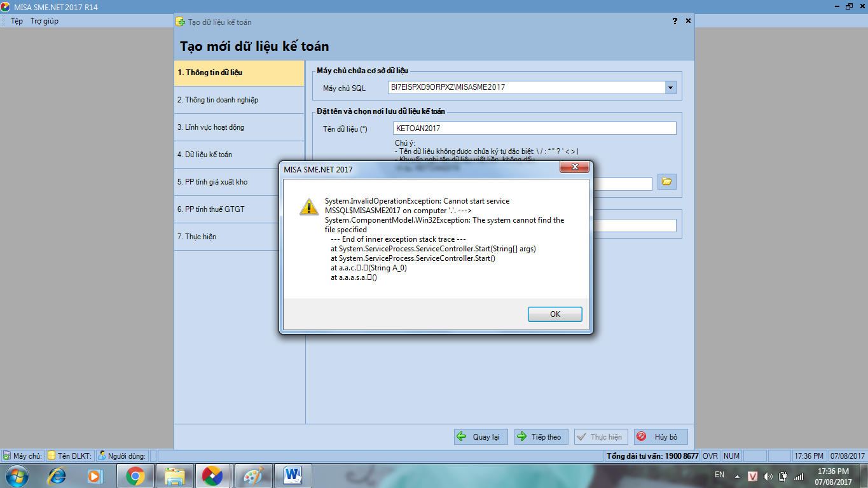
Task: Select step 2. Thông tin doanh nghiệp
Action: tap(239, 100)
